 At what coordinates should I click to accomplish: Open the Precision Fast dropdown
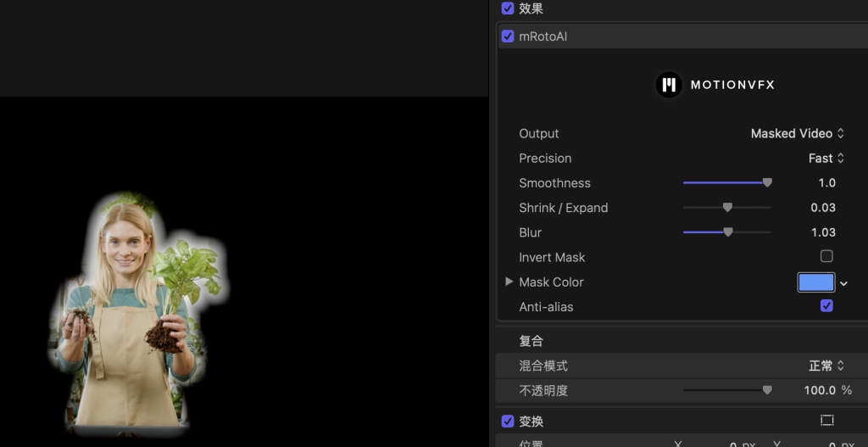(x=826, y=158)
